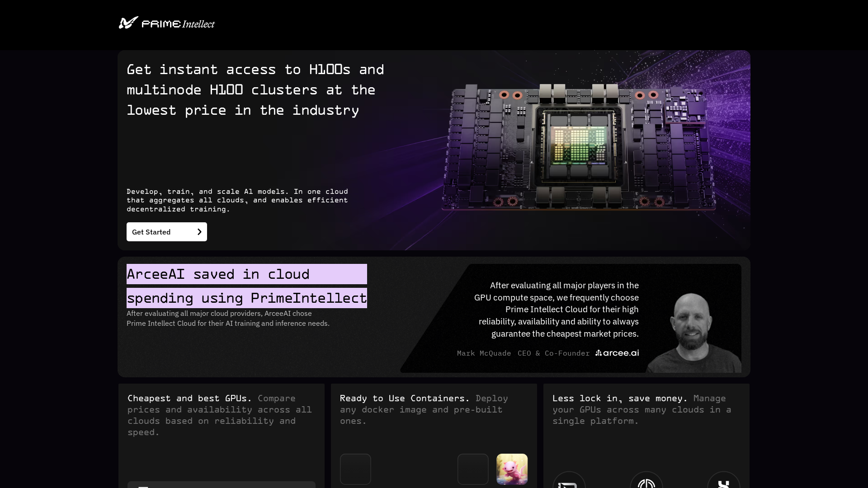Click the leftmost circular cloud provider icon

tap(569, 483)
